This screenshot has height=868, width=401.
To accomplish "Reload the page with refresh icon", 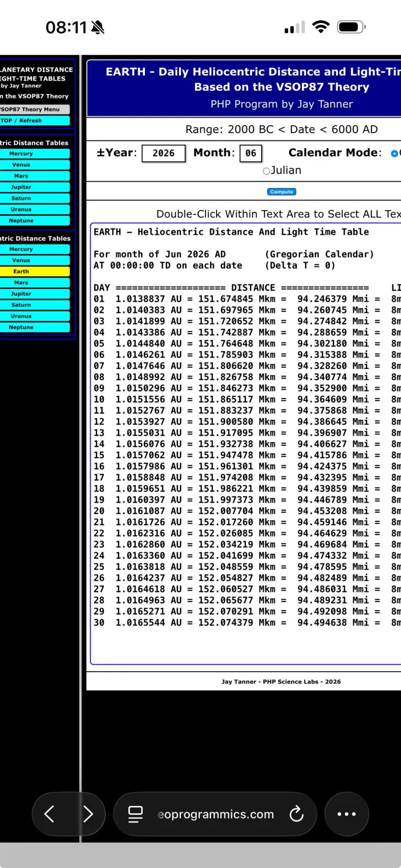I will 296,814.
